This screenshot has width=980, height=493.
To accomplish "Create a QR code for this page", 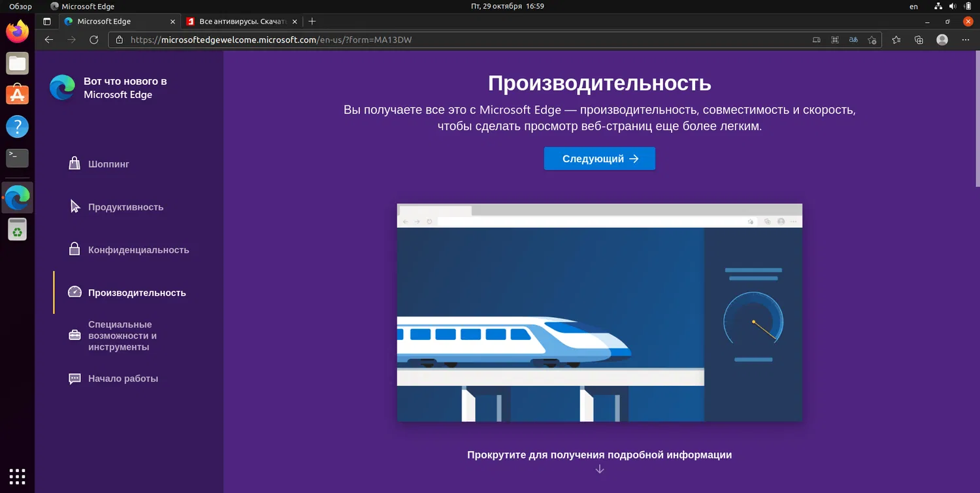I will pyautogui.click(x=835, y=40).
